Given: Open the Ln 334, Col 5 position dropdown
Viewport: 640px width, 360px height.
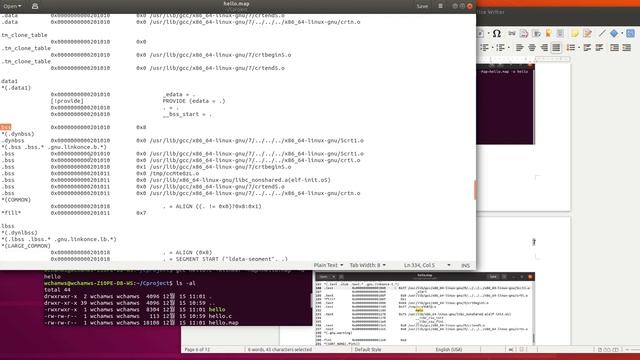Looking at the screenshot, I should pos(427,265).
